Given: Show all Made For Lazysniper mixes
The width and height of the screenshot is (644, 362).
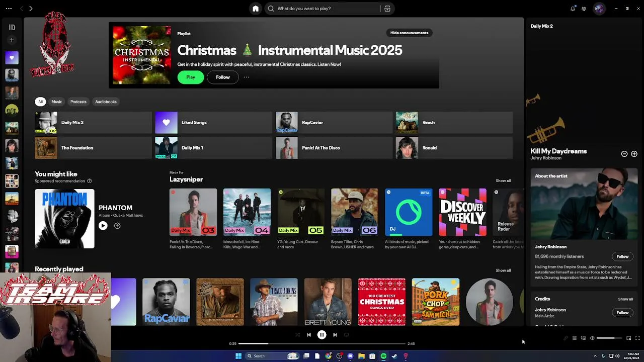Looking at the screenshot, I should pyautogui.click(x=503, y=180).
